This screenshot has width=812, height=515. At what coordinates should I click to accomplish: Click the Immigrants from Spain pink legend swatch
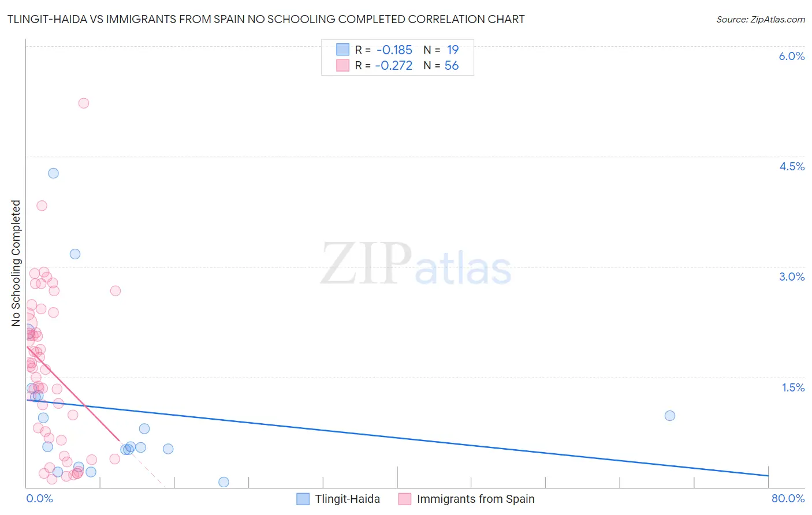(x=404, y=499)
